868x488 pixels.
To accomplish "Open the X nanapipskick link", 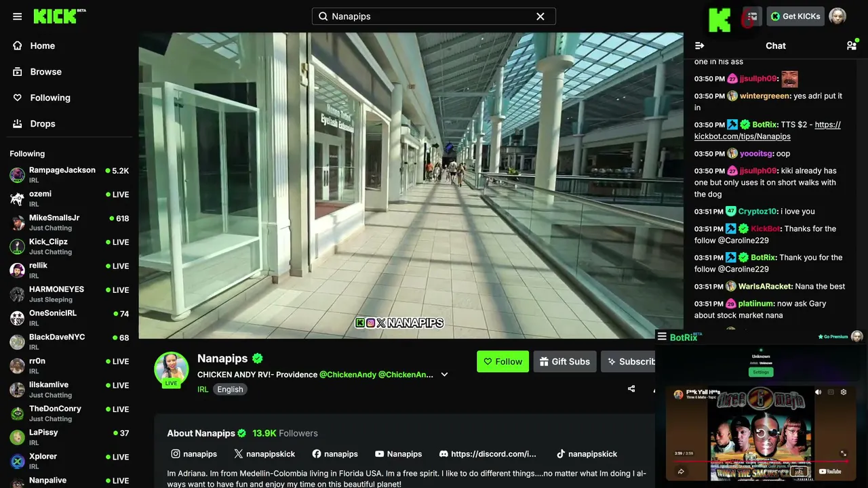I will click(x=264, y=454).
